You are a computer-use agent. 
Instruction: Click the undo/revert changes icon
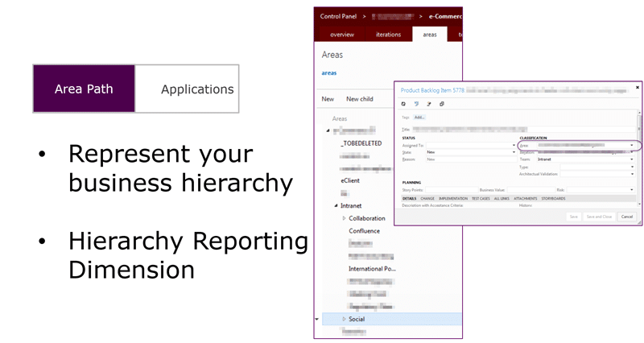(416, 104)
